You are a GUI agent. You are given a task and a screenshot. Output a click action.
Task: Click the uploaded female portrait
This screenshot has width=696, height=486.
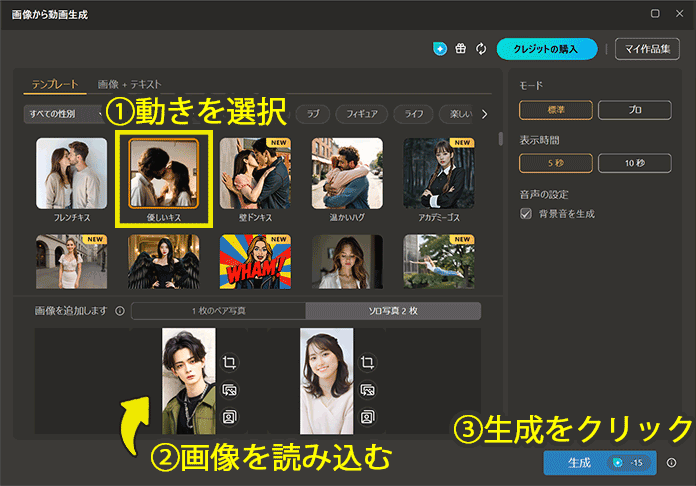(x=327, y=381)
